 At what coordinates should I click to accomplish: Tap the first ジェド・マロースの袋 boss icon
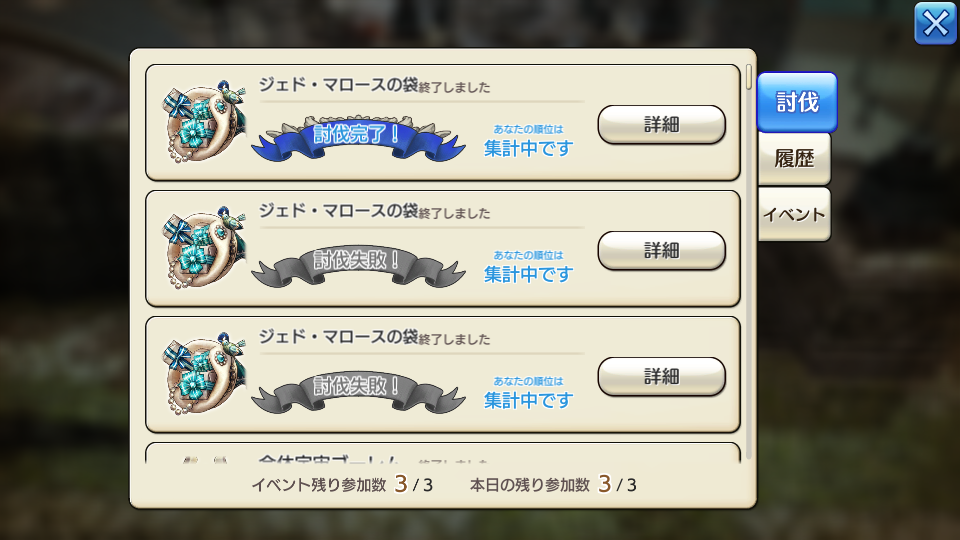tap(204, 121)
